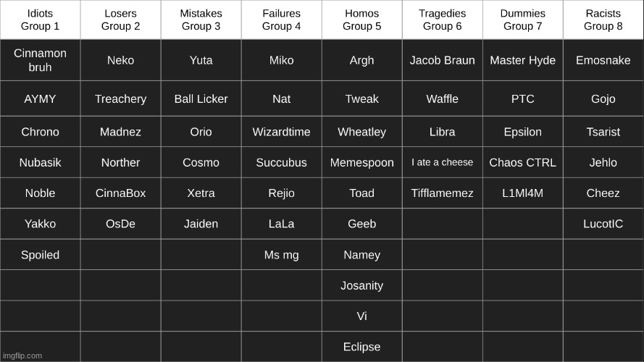Select the Wizardtime cell
Viewport: 644px width, 362px height.
click(x=281, y=132)
